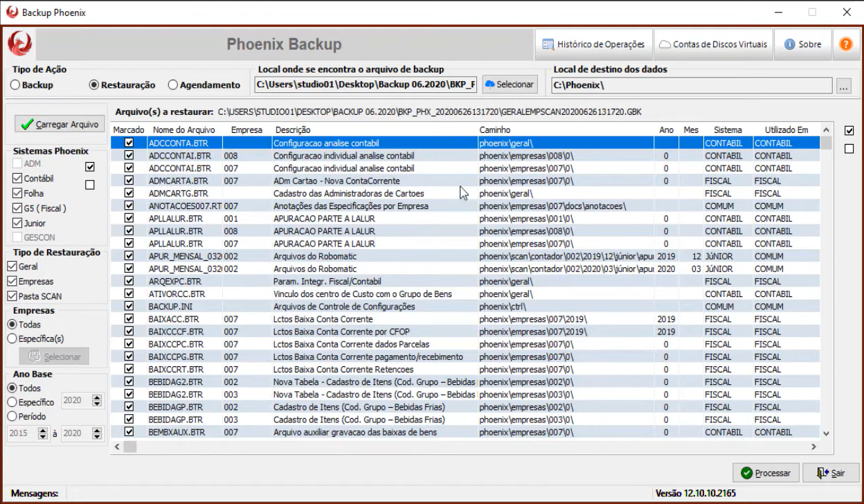Viewport: 864px width, 504px height.
Task: Click the unchecked deselect-all files checkbox at right
Action: 849,149
